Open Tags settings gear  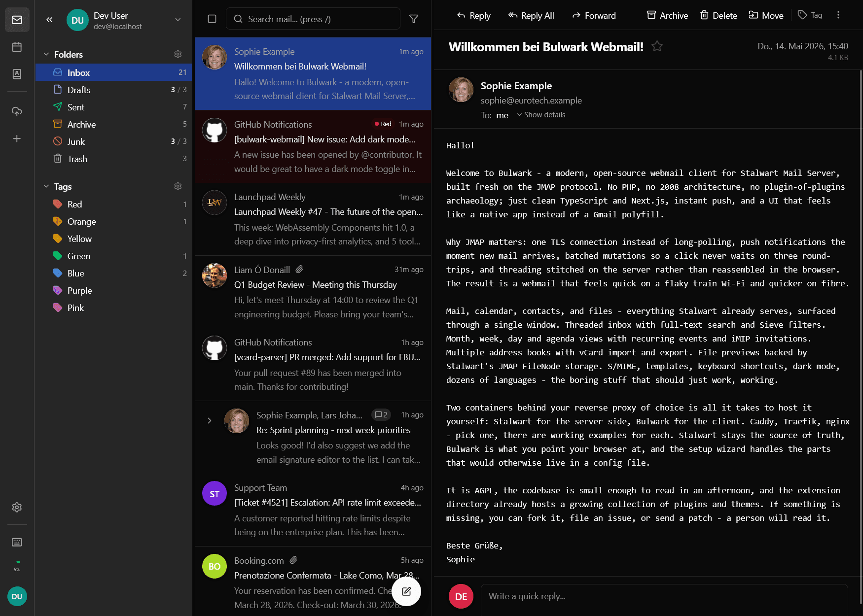178,186
